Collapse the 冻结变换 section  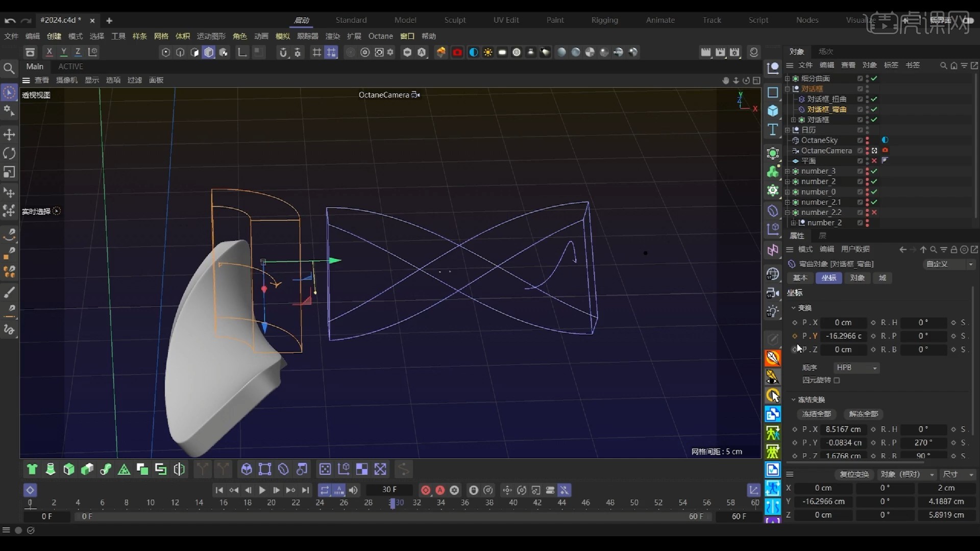point(794,399)
